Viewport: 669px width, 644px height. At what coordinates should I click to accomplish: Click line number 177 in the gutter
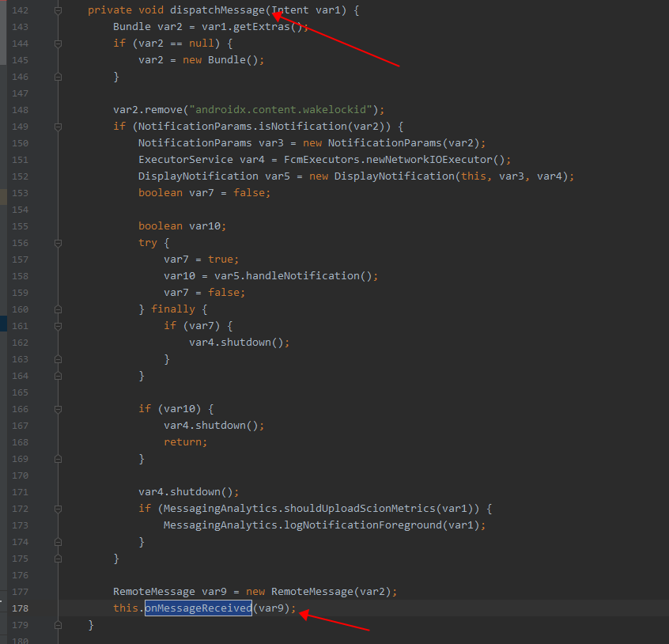point(20,592)
